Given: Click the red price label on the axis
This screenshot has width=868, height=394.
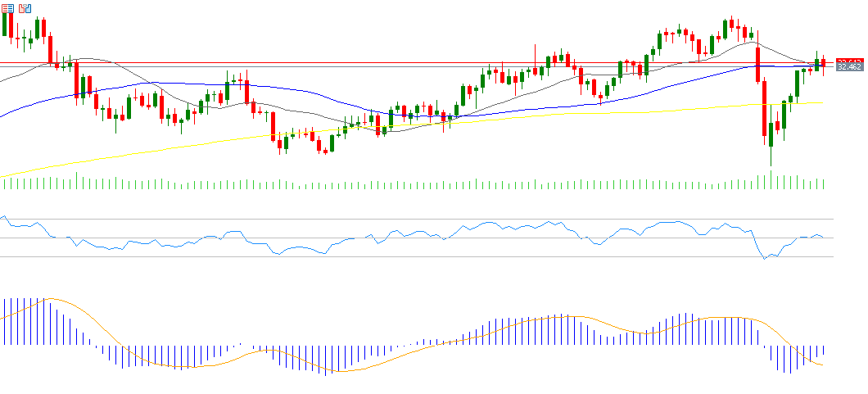Looking at the screenshot, I should click(x=849, y=61).
